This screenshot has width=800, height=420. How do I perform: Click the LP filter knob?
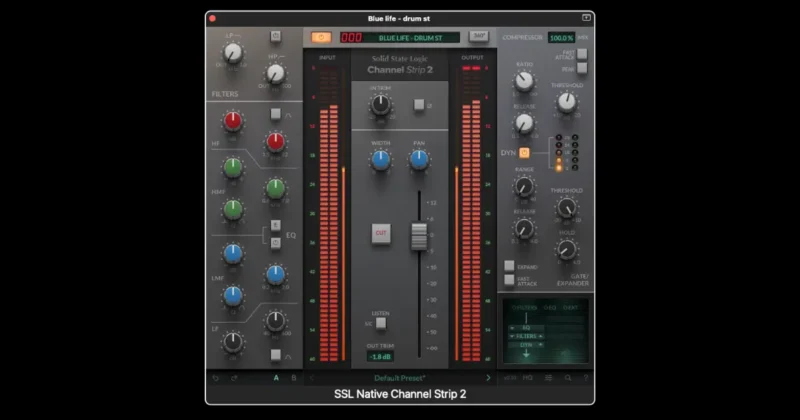233,53
